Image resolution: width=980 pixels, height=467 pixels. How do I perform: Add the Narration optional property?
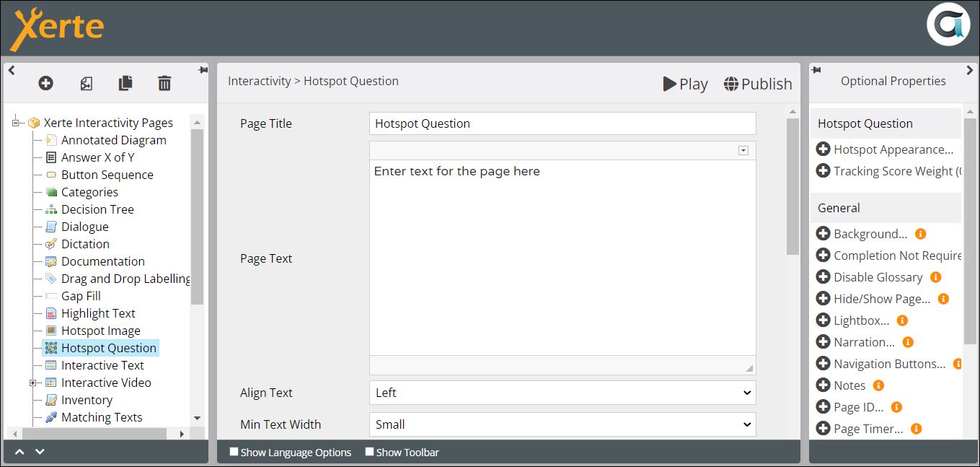pos(823,342)
